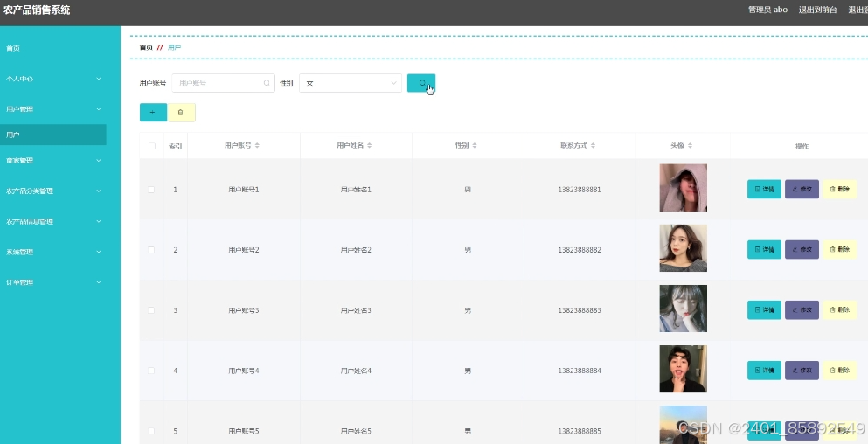Click the 用户 breadcrumb text
868x444 pixels.
point(174,47)
